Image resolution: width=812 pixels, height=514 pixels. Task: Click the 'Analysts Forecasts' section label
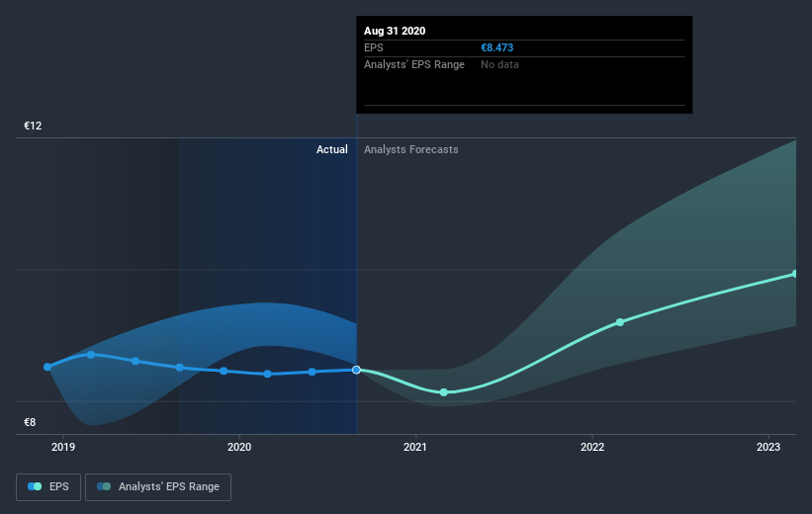pyautogui.click(x=411, y=149)
